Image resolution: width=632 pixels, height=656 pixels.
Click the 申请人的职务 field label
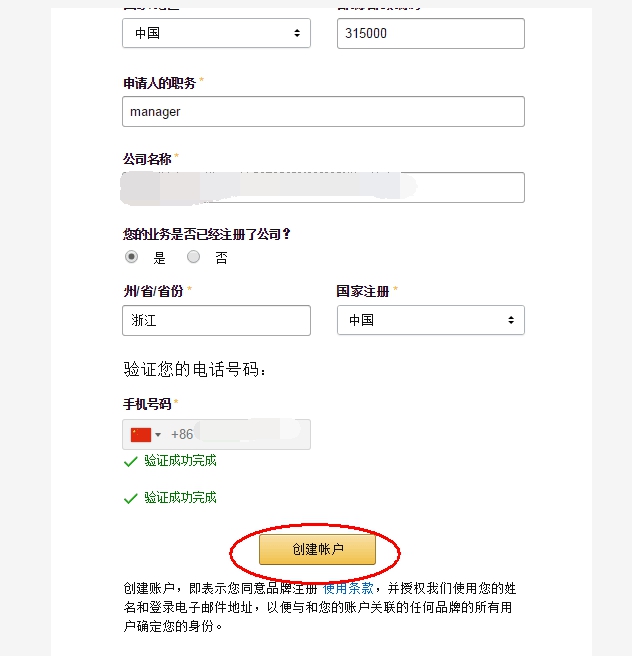pyautogui.click(x=159, y=82)
